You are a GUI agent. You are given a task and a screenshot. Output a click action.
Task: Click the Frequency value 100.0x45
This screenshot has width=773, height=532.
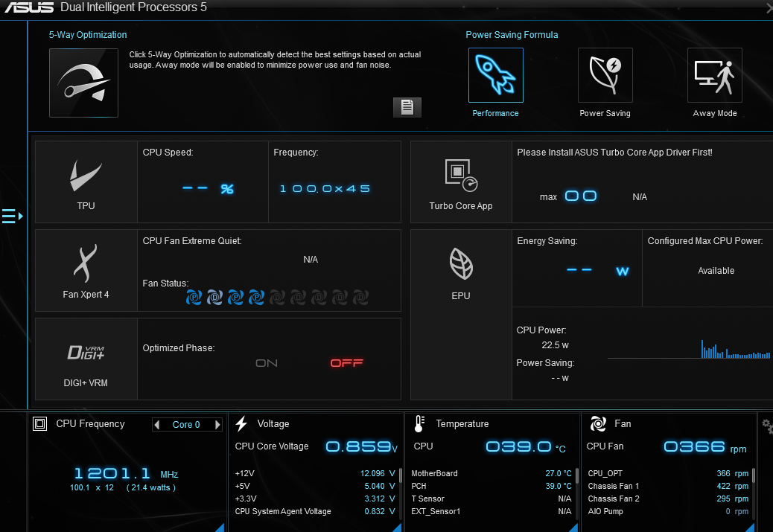pyautogui.click(x=325, y=189)
